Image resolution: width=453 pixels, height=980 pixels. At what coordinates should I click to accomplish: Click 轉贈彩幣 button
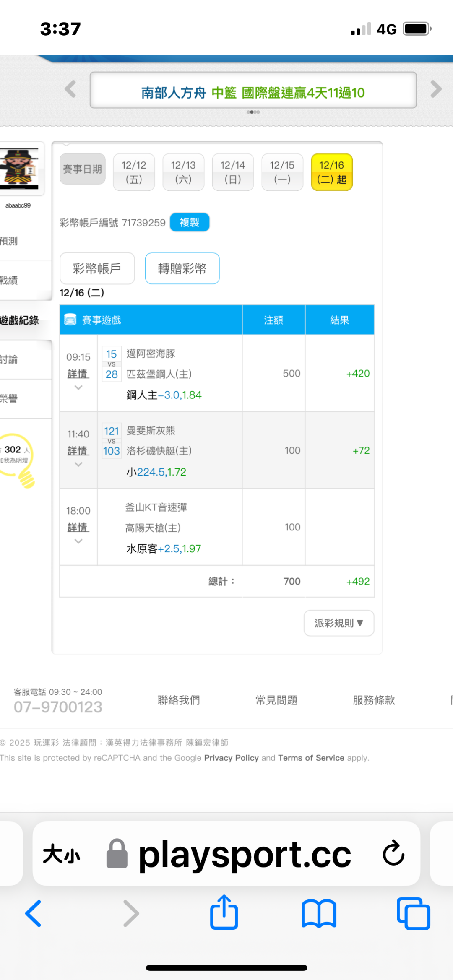[x=182, y=268]
